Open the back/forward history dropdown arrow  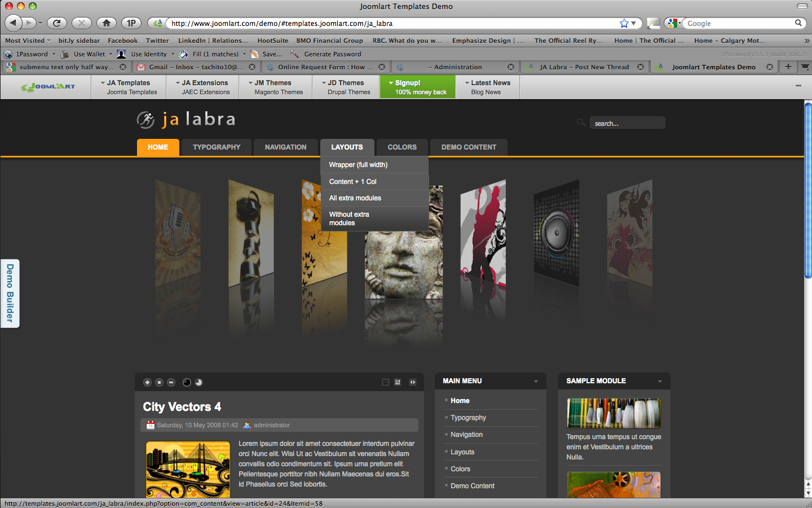[x=40, y=23]
